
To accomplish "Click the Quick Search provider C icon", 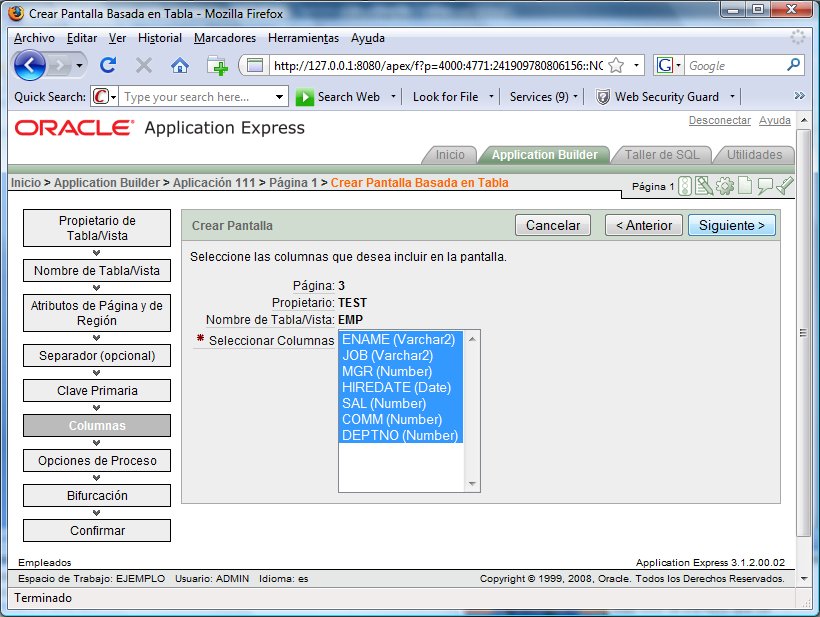I will (x=100, y=97).
